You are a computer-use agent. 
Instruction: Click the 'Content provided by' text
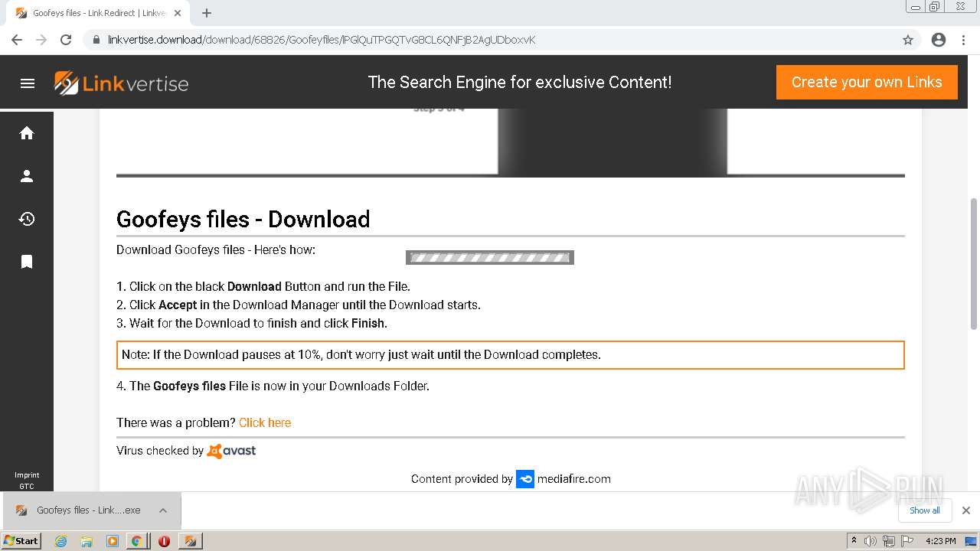coord(462,479)
